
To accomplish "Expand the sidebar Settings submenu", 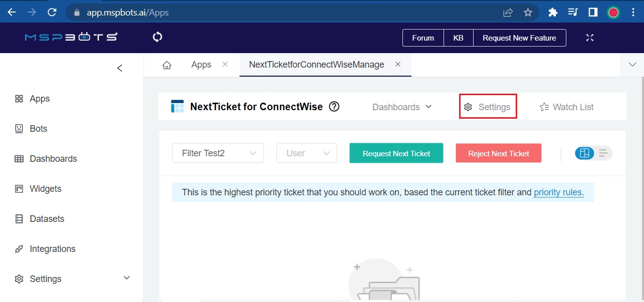I will click(127, 278).
